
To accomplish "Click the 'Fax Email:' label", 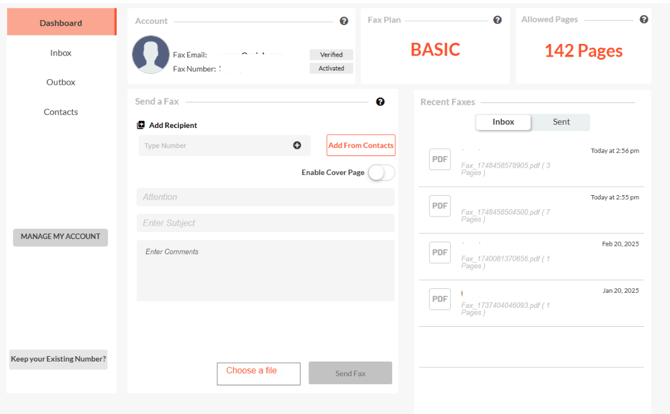I will [190, 55].
